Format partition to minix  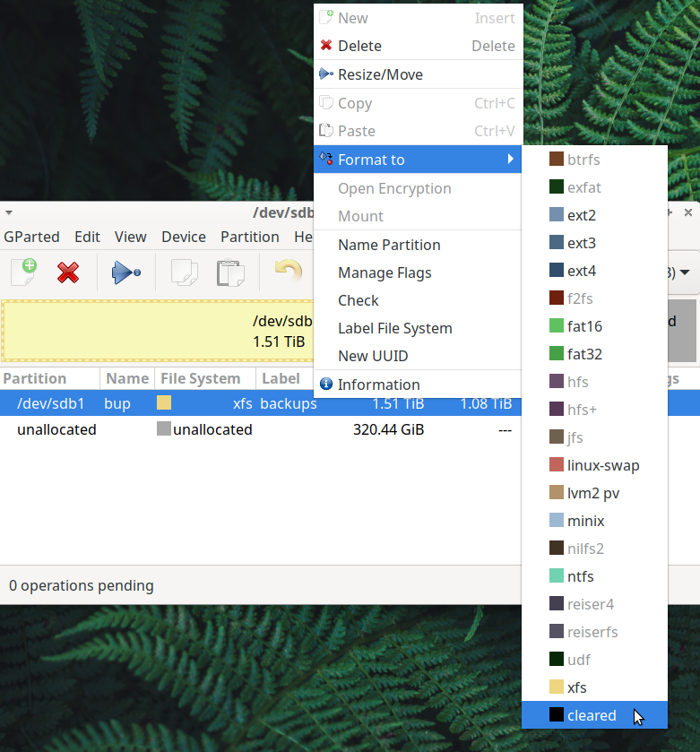(594, 521)
